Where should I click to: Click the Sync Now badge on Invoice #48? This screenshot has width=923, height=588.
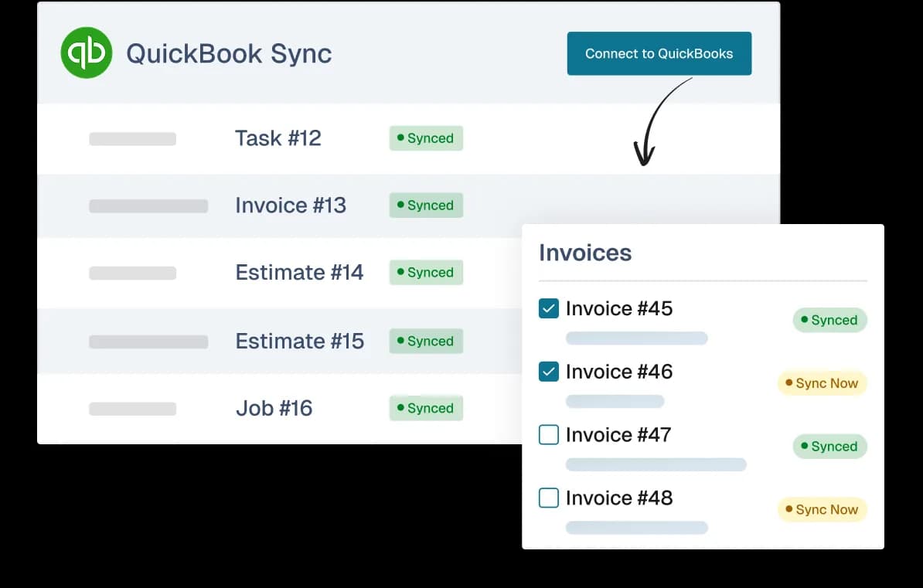tap(822, 509)
